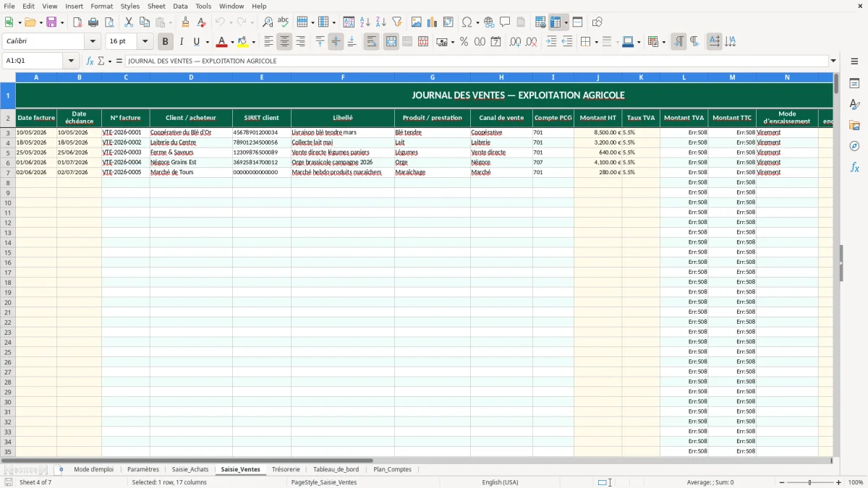Sort descending Z to A
The height and width of the screenshot is (488, 868).
[x=381, y=22]
